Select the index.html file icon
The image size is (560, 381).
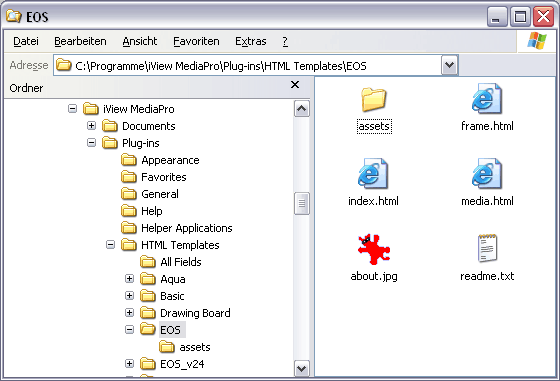click(x=373, y=174)
